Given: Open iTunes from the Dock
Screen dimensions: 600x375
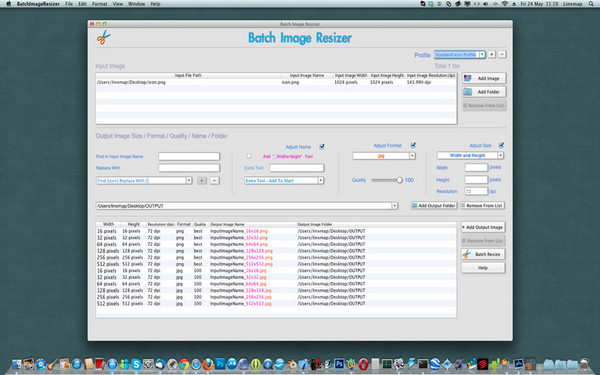Looking at the screenshot, I should click(77, 364).
